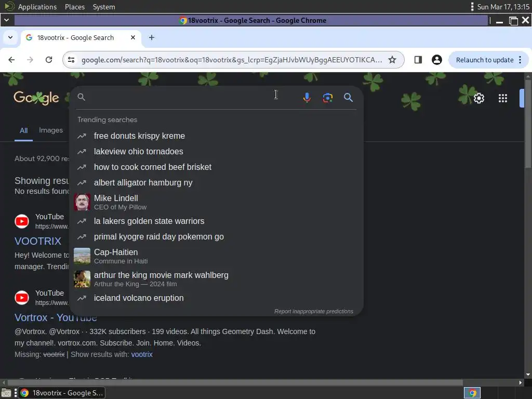Open Google Lens image search icon

pyautogui.click(x=327, y=98)
